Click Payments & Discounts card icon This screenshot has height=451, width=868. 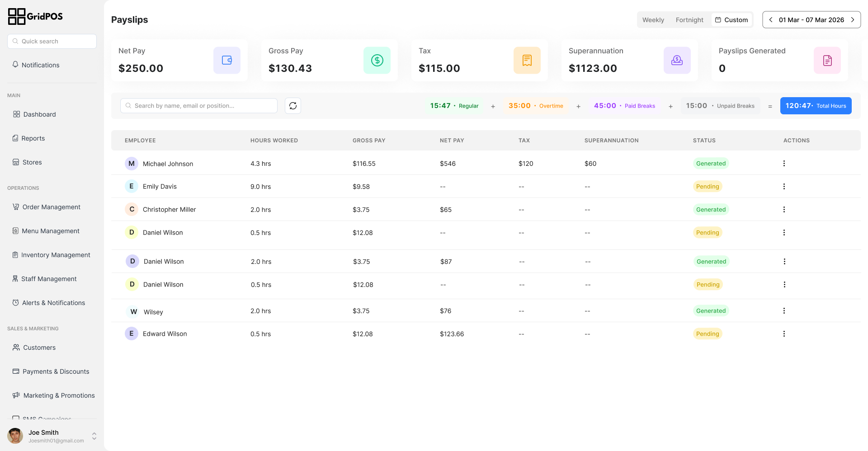16,371
